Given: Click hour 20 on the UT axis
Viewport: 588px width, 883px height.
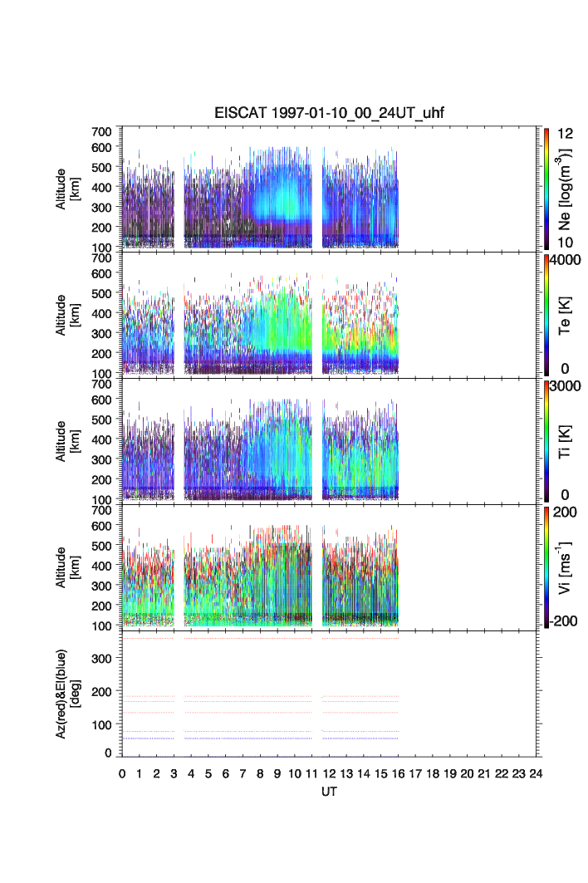Looking at the screenshot, I should pos(467,773).
